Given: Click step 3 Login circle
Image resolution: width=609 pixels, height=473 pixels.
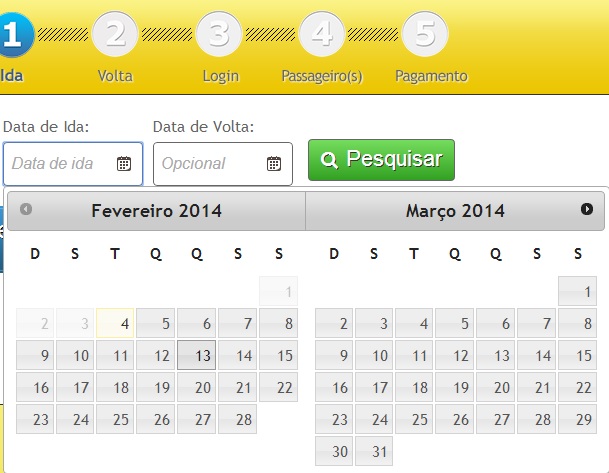Looking at the screenshot, I should click(220, 34).
